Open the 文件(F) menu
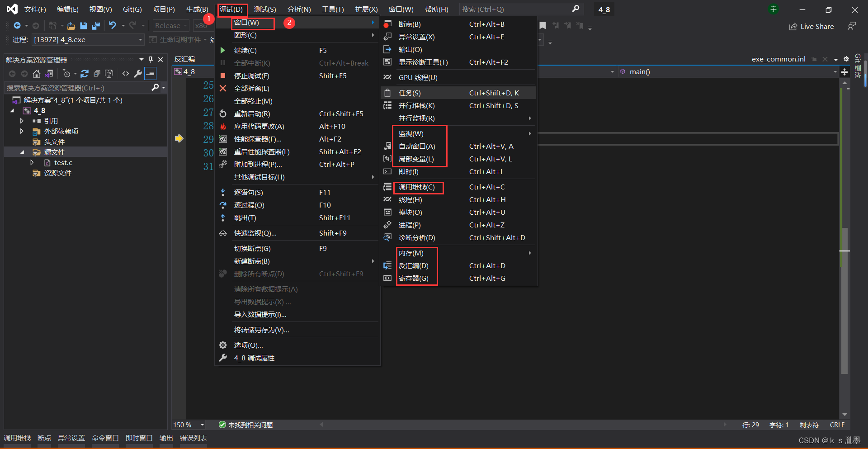The image size is (868, 449). (x=35, y=9)
